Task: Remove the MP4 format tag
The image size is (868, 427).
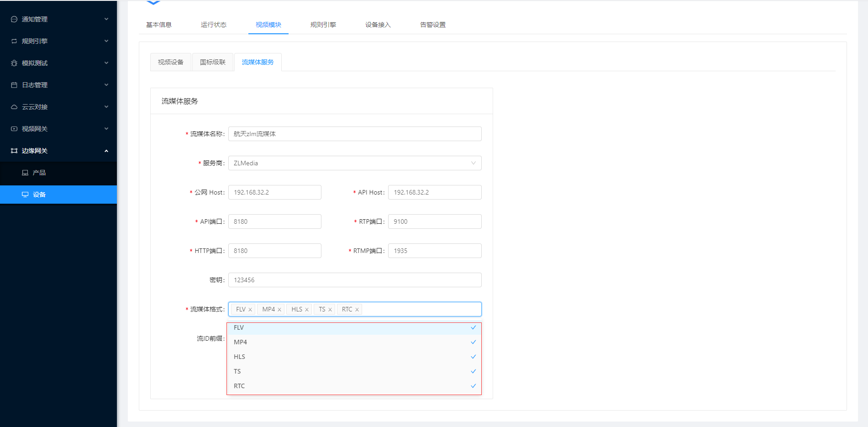Action: coord(279,310)
